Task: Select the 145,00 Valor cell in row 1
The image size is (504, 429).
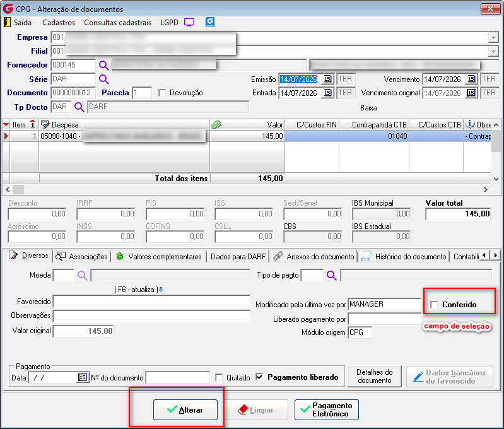Action: [x=247, y=136]
